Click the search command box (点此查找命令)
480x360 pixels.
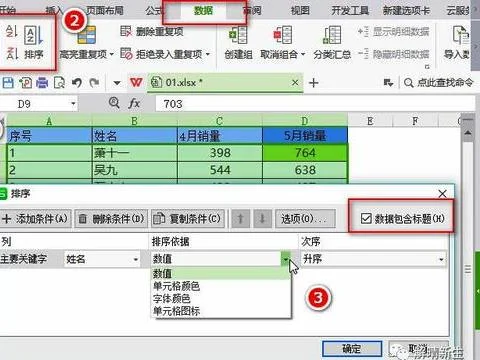point(439,82)
